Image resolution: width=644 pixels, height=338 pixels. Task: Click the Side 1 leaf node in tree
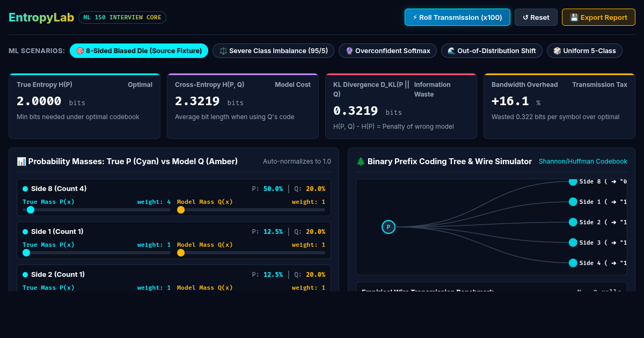pyautogui.click(x=573, y=202)
